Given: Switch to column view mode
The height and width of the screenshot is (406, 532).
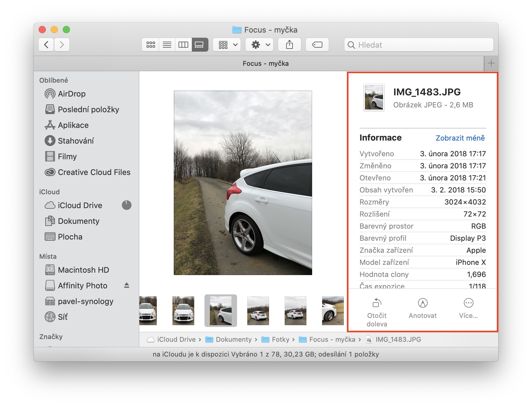Looking at the screenshot, I should pos(183,45).
